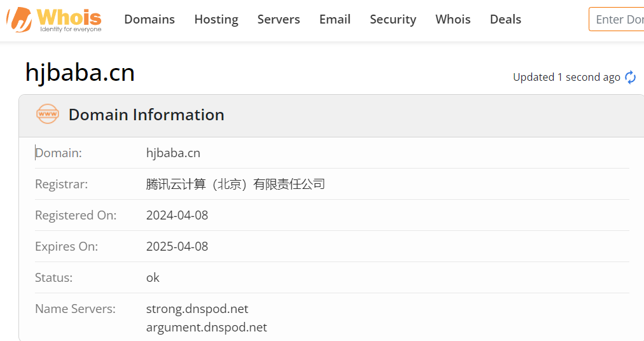Click the argument.dnspod.net name server
The width and height of the screenshot is (644, 341).
pyautogui.click(x=207, y=327)
